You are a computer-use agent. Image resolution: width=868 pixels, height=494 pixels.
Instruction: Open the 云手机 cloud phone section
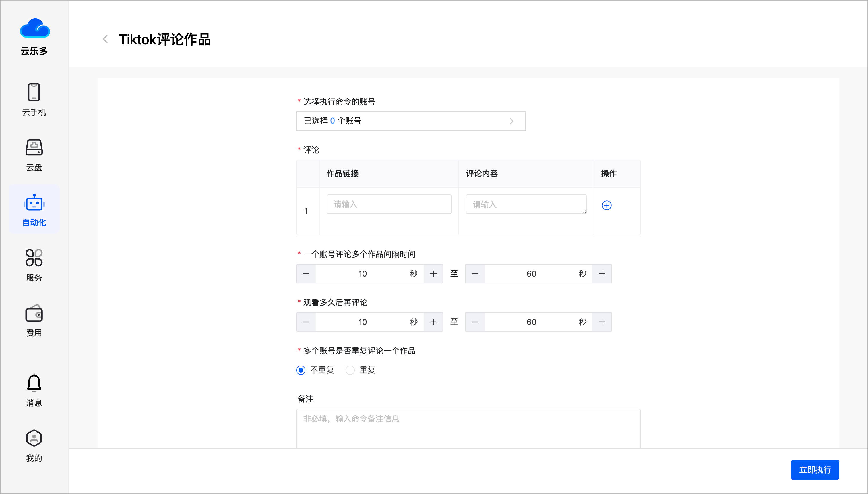tap(34, 100)
